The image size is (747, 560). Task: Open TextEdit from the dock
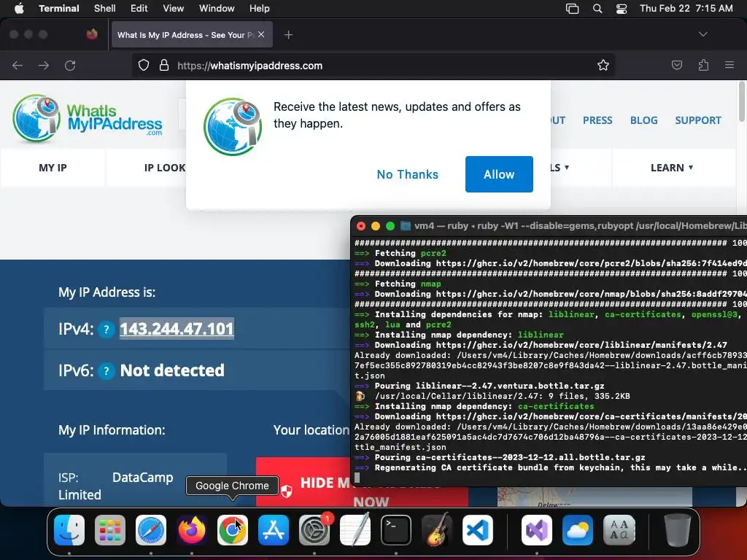(355, 530)
